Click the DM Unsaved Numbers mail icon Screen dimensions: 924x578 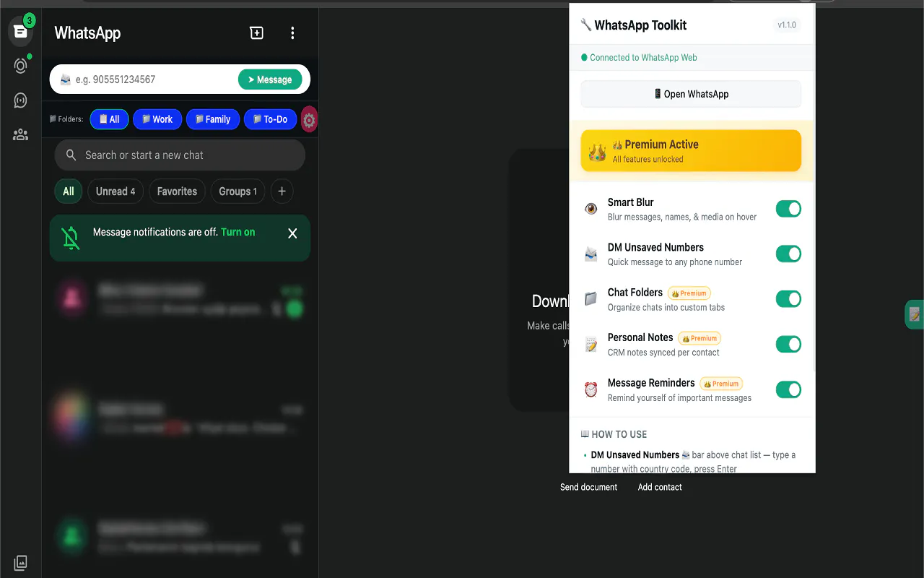click(x=591, y=254)
